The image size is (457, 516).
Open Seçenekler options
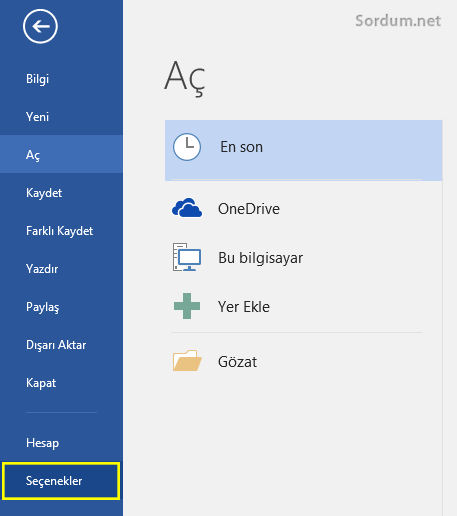61,481
